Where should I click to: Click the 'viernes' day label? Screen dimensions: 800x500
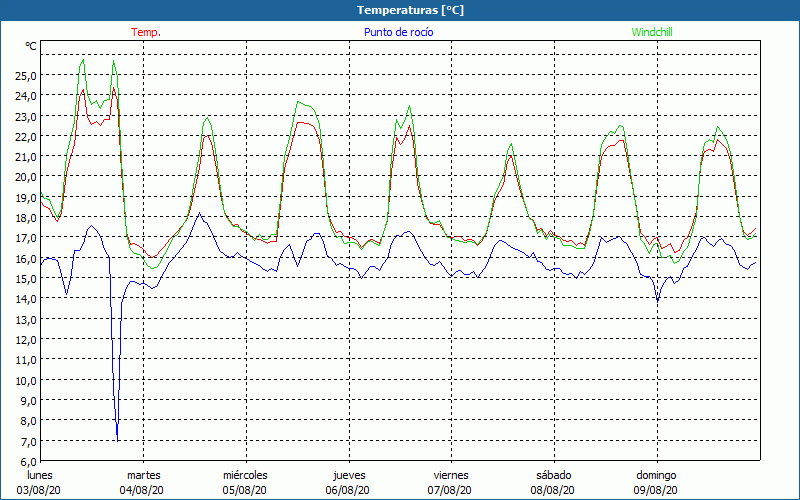[x=451, y=475]
